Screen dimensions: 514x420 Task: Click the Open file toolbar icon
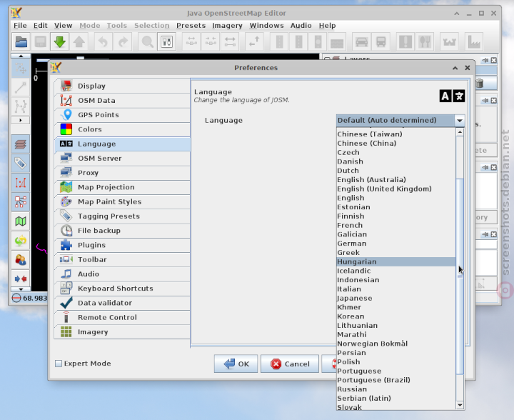click(x=21, y=41)
